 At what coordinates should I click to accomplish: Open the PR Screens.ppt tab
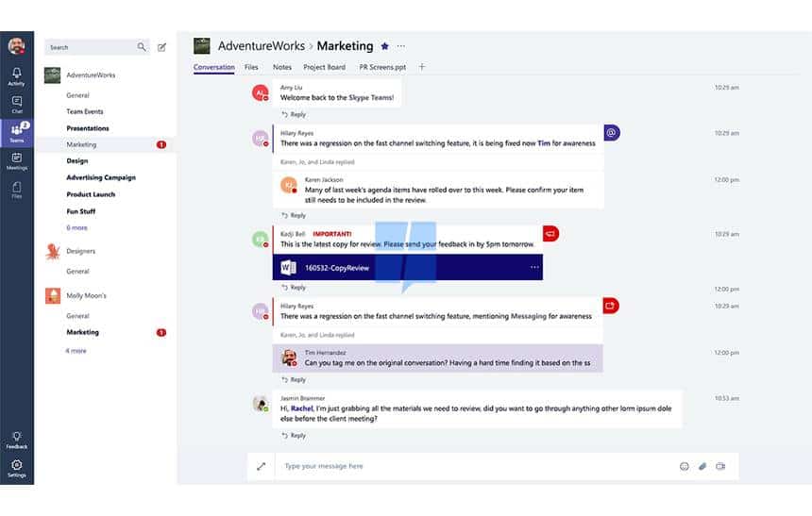(x=382, y=67)
